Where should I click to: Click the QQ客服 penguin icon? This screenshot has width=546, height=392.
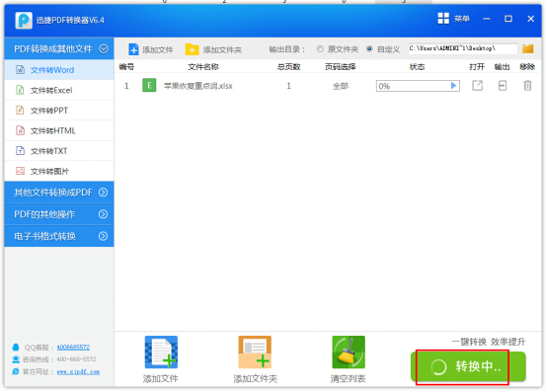click(16, 348)
